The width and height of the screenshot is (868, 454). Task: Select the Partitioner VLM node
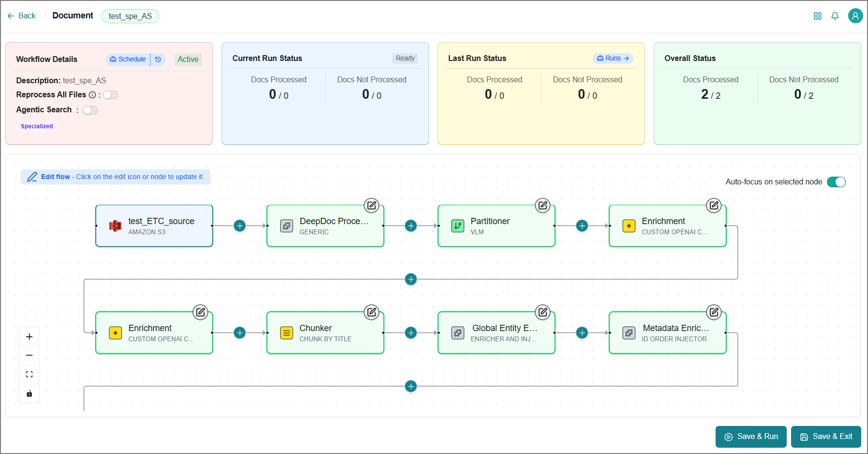(496, 226)
